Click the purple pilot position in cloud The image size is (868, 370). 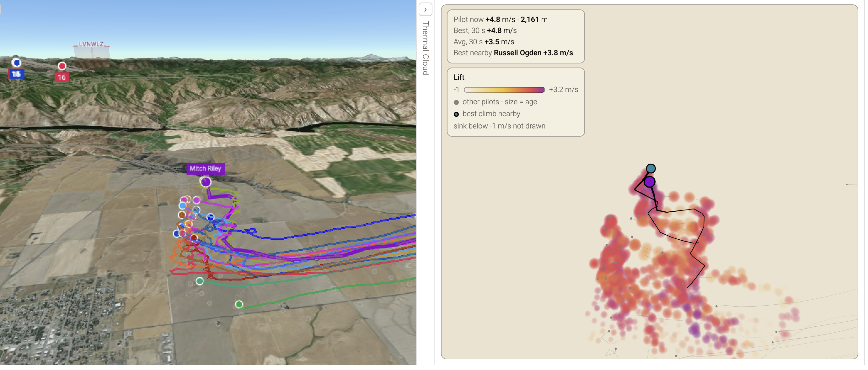pyautogui.click(x=649, y=182)
